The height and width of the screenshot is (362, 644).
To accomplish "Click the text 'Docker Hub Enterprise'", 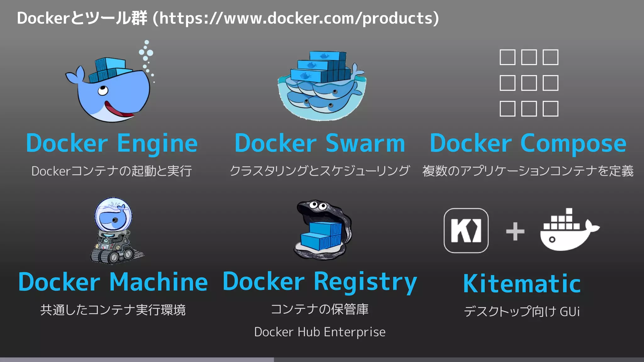I will [x=320, y=332].
